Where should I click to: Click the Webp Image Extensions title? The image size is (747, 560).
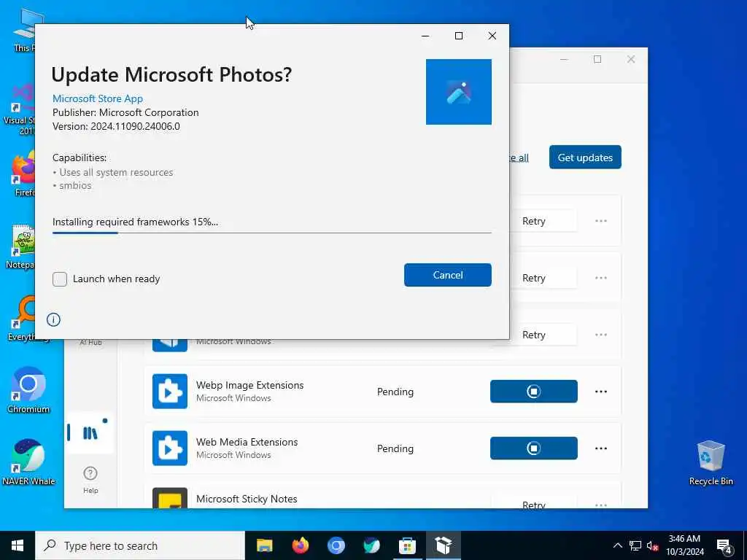pos(249,385)
